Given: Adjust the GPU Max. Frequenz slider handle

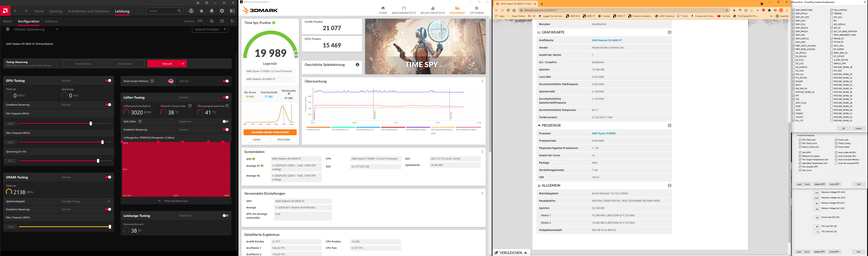Looking at the screenshot, I should coord(102,142).
